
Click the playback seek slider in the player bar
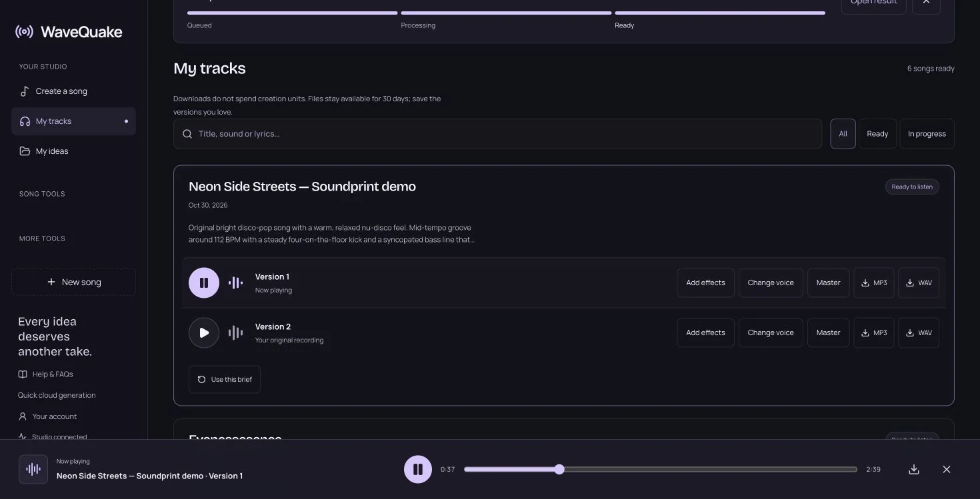(661, 469)
